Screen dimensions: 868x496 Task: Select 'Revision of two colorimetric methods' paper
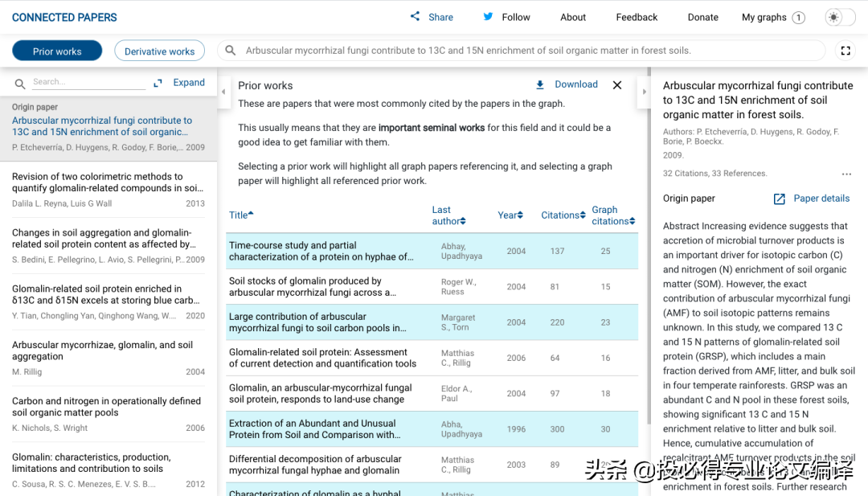coord(108,190)
